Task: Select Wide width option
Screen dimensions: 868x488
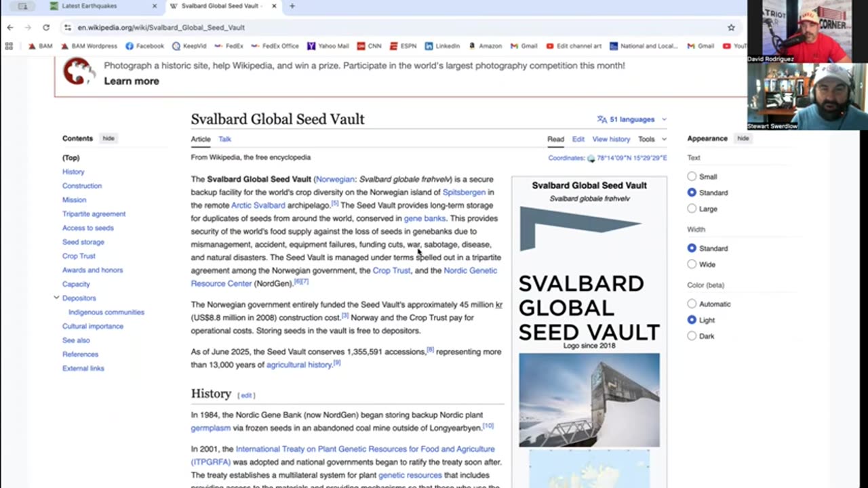Action: [x=692, y=264]
